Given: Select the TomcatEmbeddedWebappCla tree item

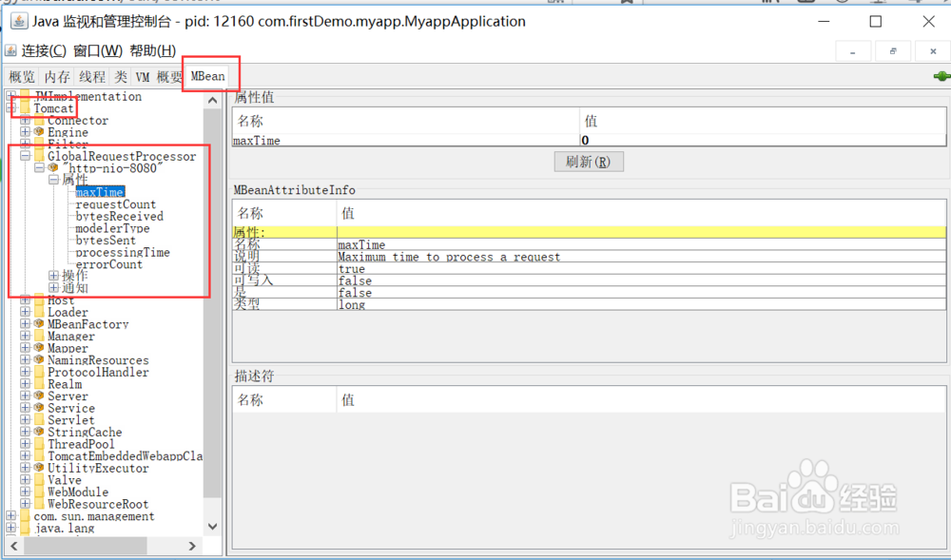Looking at the screenshot, I should click(x=125, y=455).
